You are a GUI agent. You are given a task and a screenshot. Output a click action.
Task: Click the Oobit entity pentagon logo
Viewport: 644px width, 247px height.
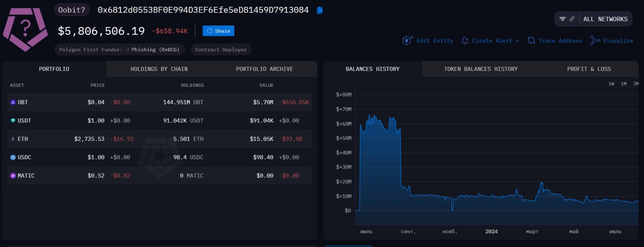(x=25, y=30)
